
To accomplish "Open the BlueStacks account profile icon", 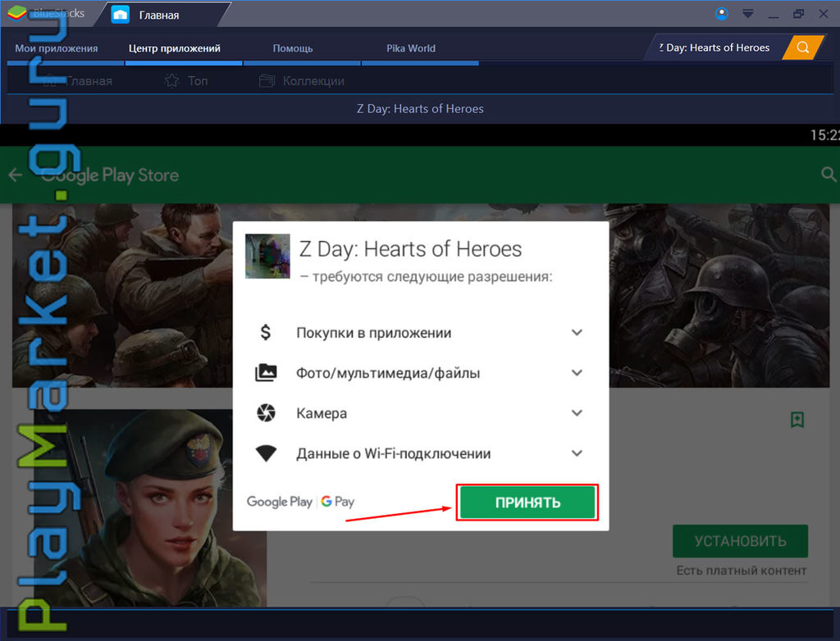I will [722, 14].
